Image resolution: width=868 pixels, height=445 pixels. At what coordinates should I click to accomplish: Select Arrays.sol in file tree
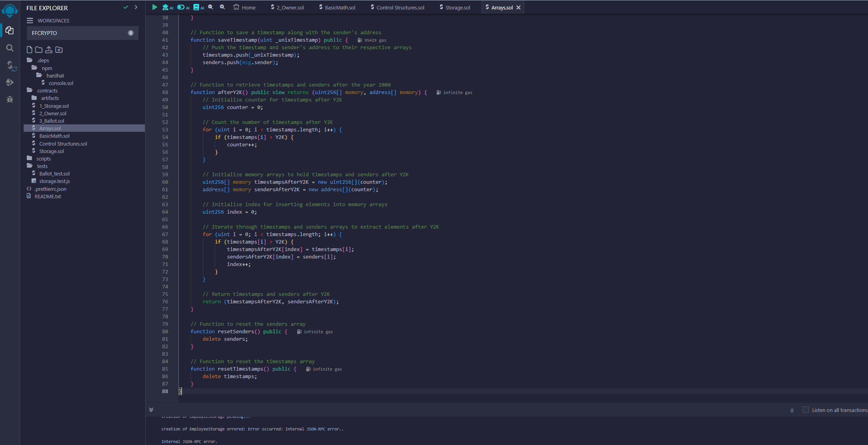84,128
